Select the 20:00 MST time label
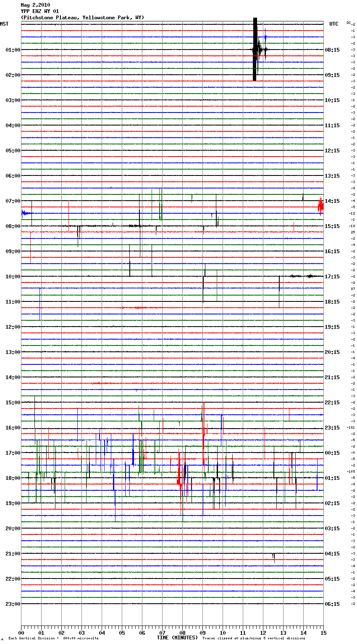This screenshot has width=357, height=644. coord(13,529)
